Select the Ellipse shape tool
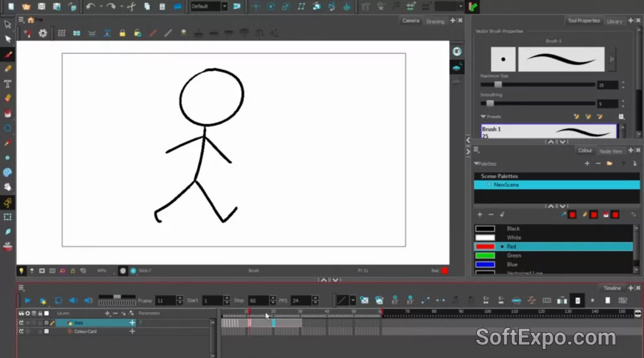 click(8, 128)
